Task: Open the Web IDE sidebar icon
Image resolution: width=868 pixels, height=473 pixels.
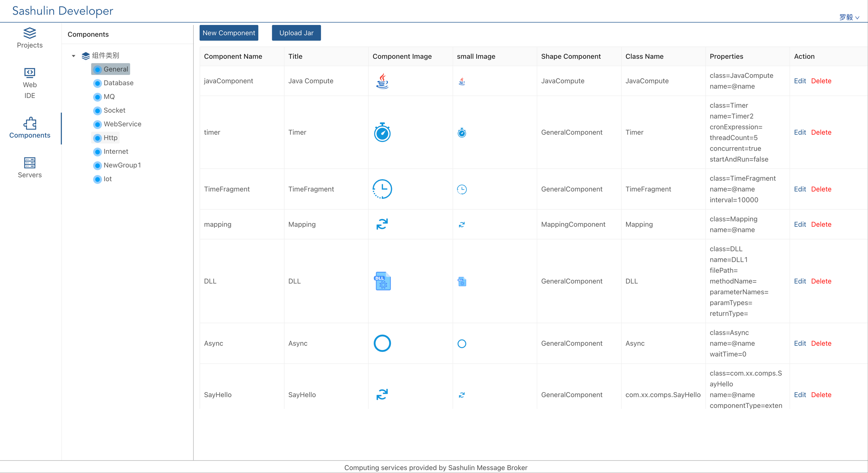Action: pos(30,73)
